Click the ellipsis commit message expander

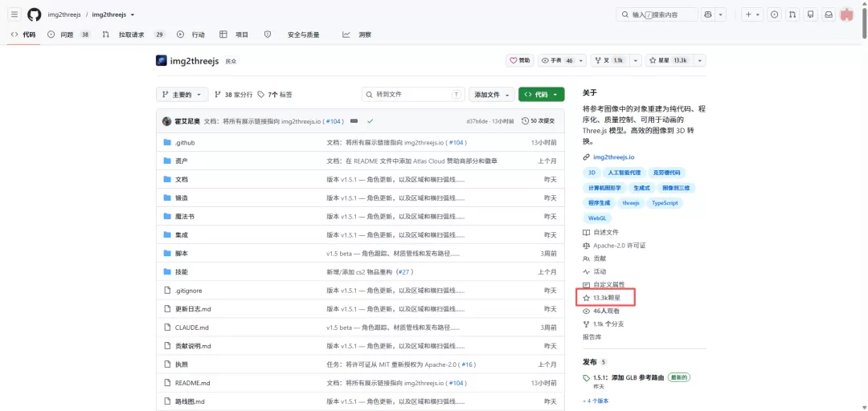point(354,120)
